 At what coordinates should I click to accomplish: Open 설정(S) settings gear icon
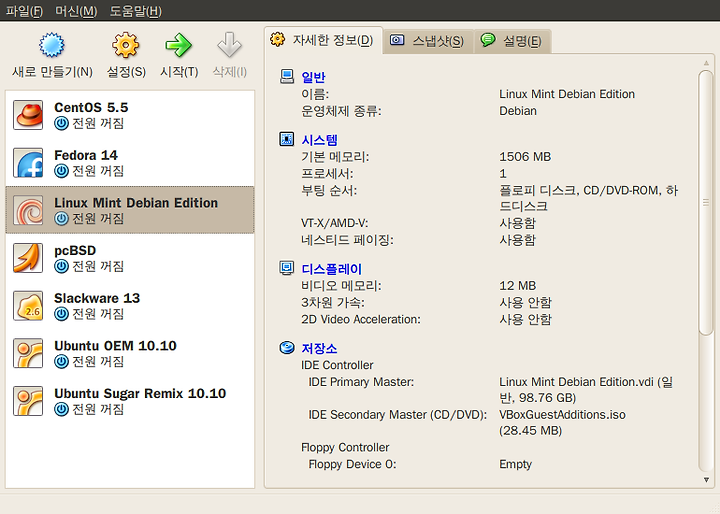point(125,45)
